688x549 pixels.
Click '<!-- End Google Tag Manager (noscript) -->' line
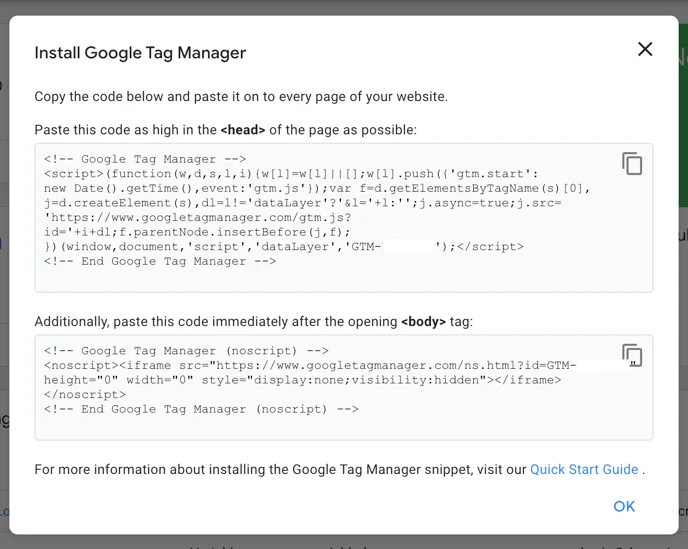click(x=201, y=409)
